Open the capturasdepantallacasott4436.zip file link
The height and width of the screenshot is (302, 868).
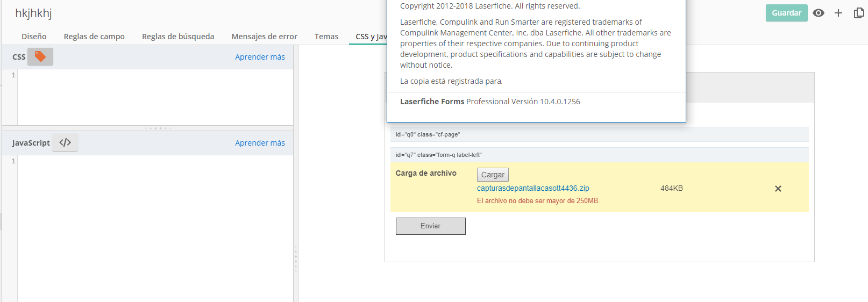pyautogui.click(x=533, y=188)
